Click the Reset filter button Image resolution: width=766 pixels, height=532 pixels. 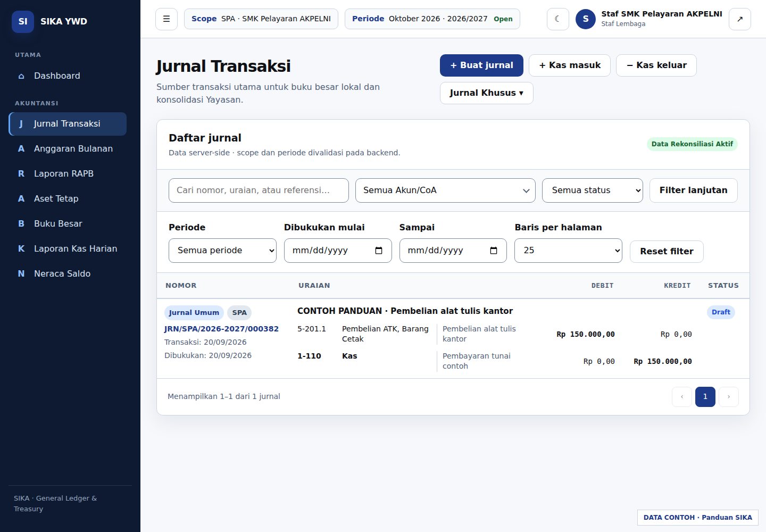667,252
